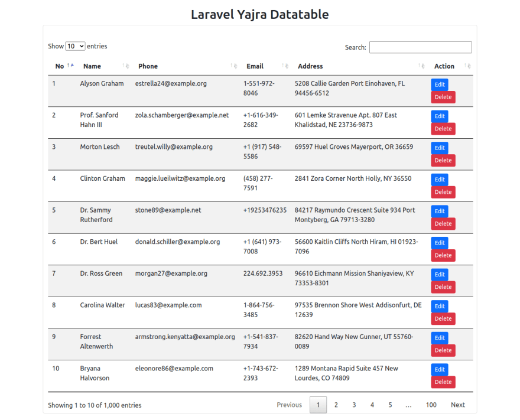This screenshot has height=420, width=520.
Task: Click the Email column header text
Action: pos(255,66)
